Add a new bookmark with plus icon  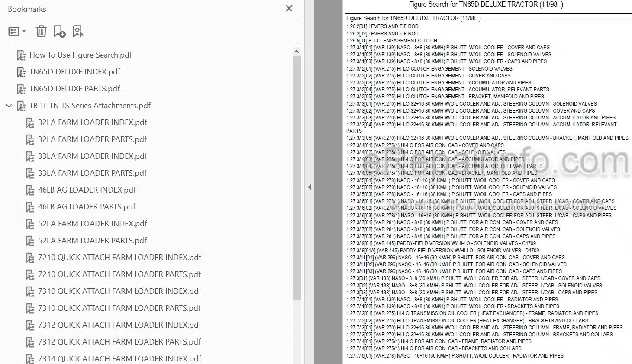pyautogui.click(x=59, y=31)
